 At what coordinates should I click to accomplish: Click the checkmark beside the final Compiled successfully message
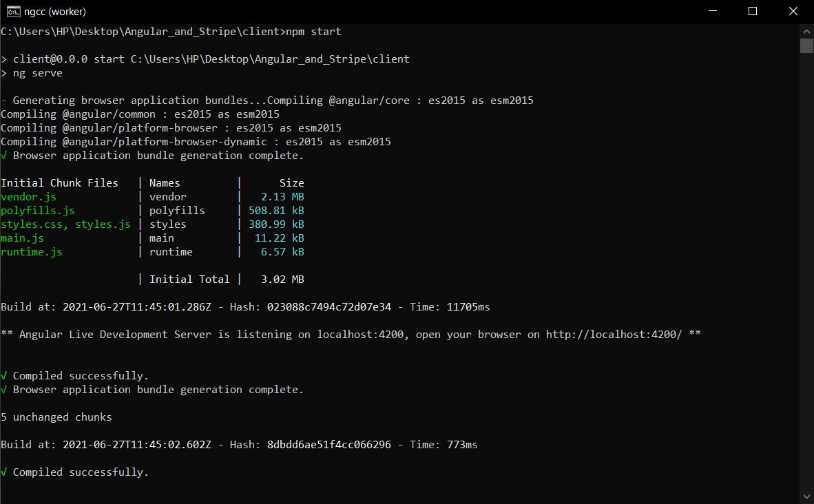5,472
